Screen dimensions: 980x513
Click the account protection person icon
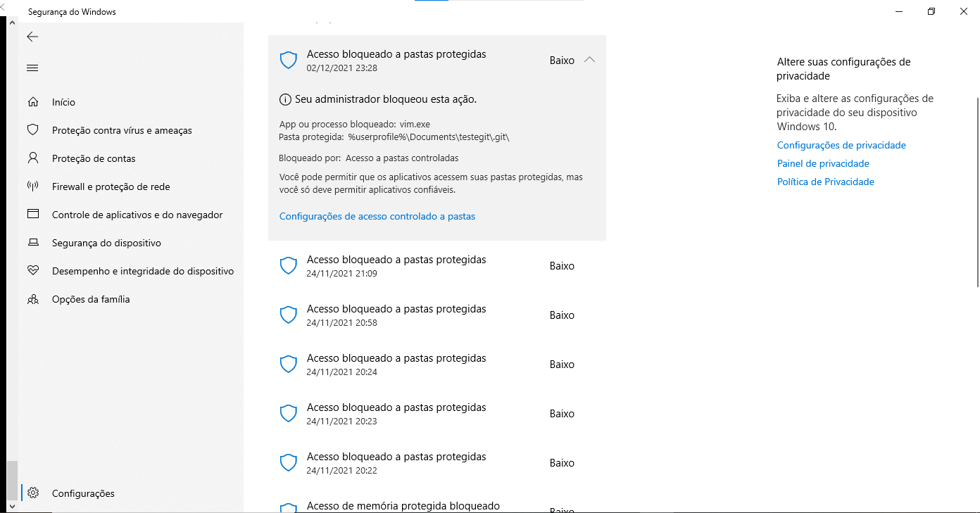(x=32, y=158)
